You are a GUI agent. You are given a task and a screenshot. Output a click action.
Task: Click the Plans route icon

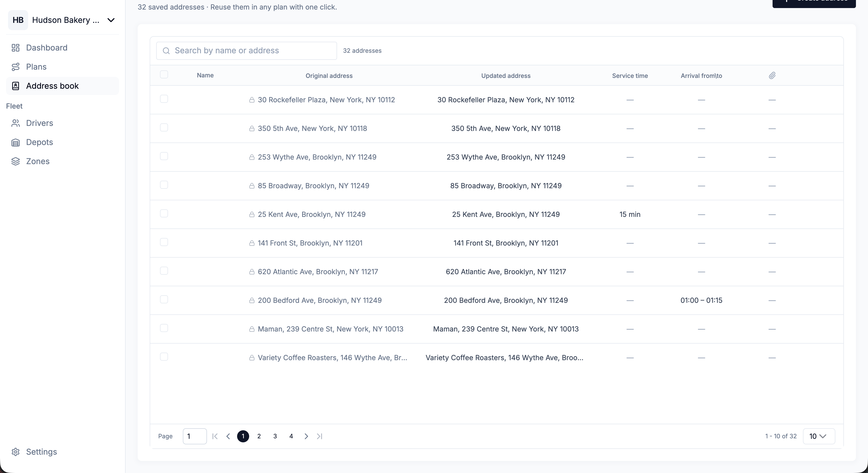click(16, 67)
